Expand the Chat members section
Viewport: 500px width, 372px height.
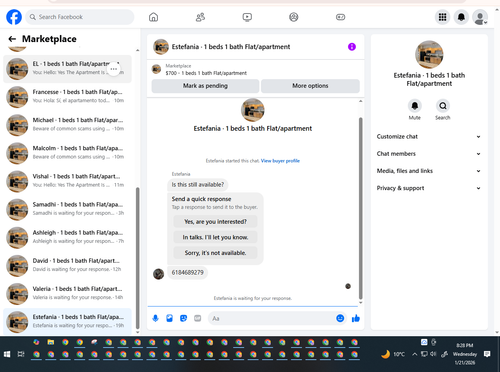coord(429,154)
